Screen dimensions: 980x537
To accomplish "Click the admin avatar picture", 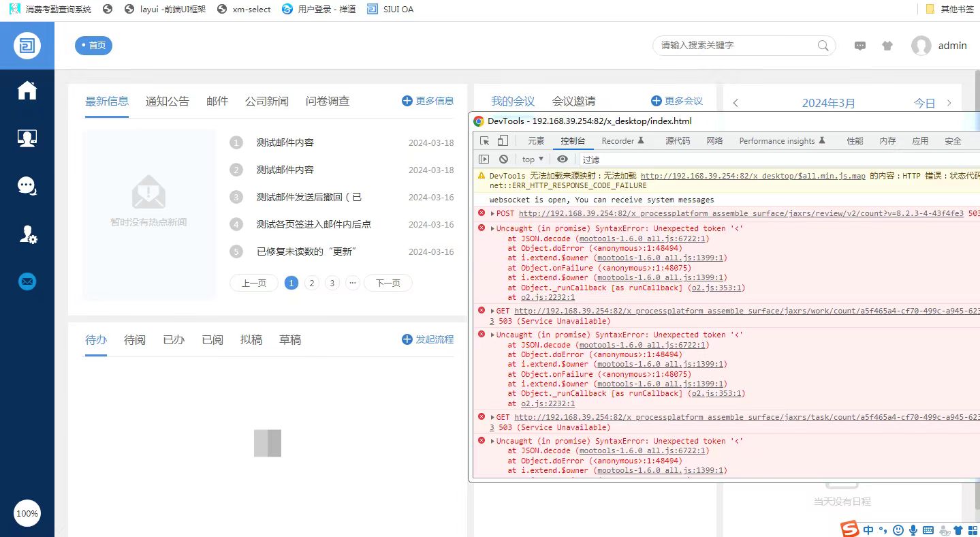I will point(921,46).
